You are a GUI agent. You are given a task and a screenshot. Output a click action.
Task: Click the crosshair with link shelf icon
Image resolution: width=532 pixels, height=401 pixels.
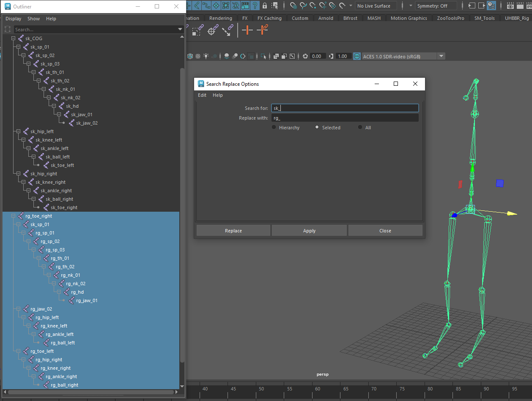pyautogui.click(x=213, y=30)
